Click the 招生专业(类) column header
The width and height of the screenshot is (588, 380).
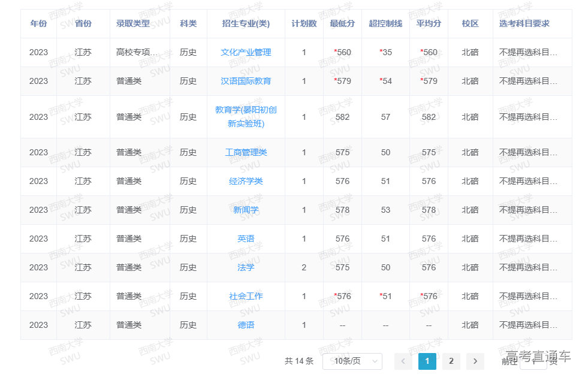click(246, 24)
